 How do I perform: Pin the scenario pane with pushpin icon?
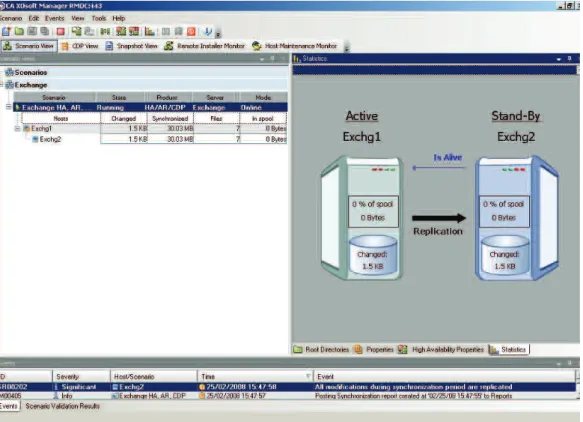pyautogui.click(x=273, y=58)
